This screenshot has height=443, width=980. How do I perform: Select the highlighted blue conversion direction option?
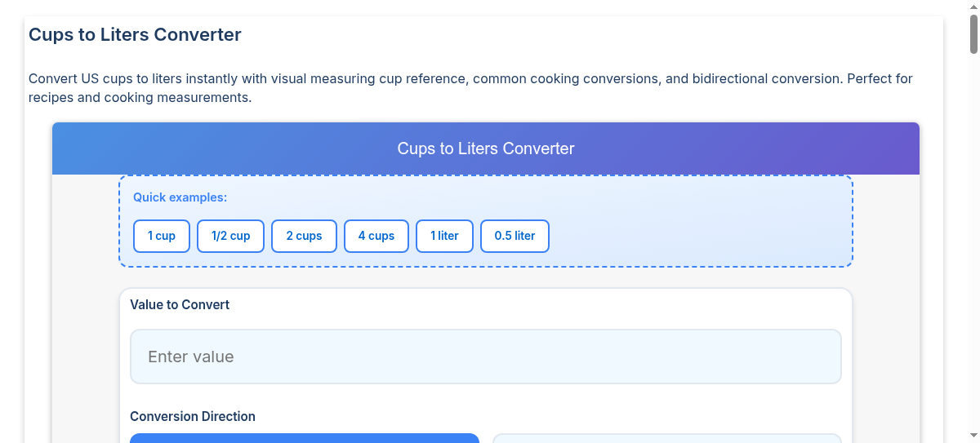coord(305,438)
